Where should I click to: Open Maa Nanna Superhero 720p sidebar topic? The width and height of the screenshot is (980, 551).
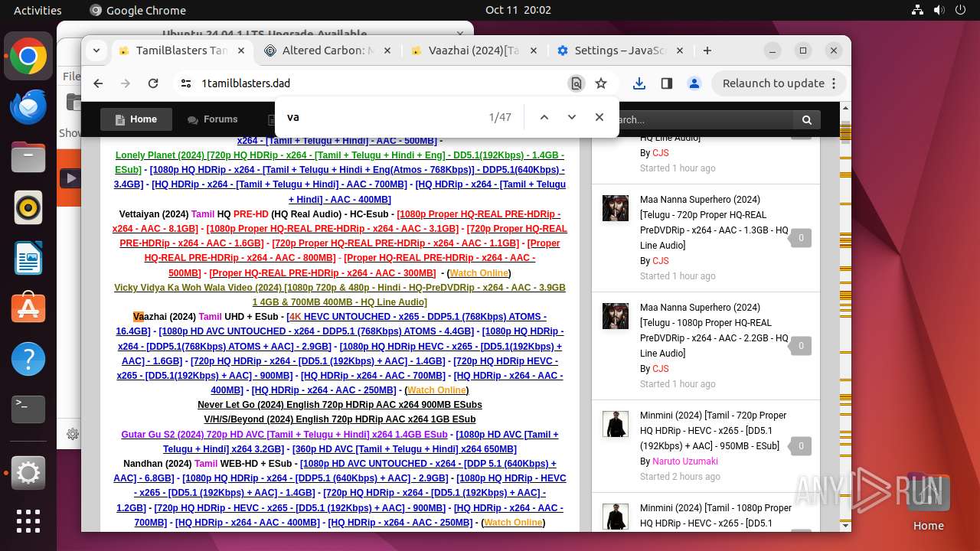714,222
